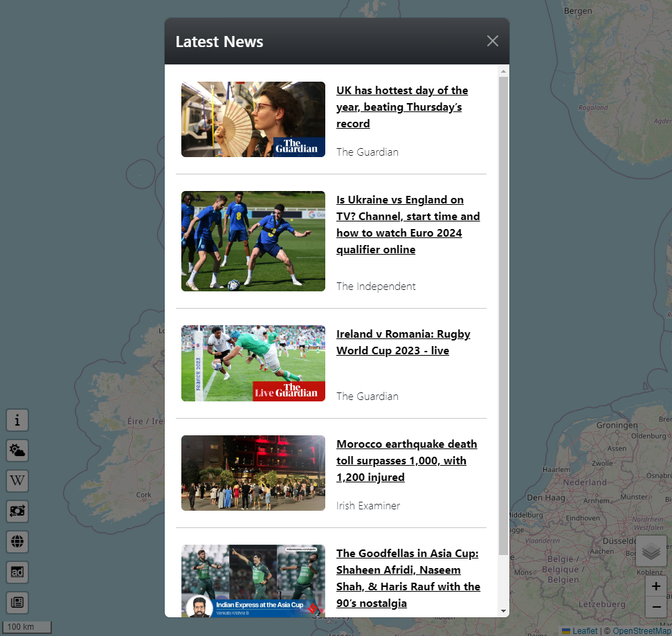Screen dimensions: 672x636
Task: Open the UK hottest day article
Action: 401,107
